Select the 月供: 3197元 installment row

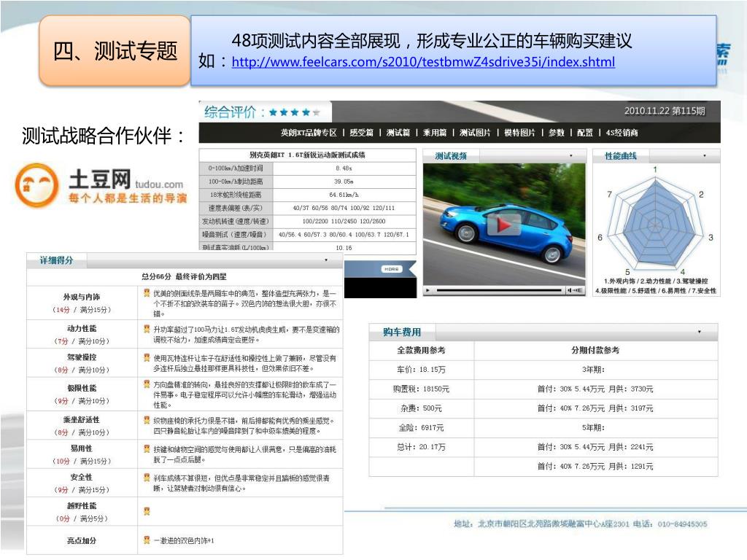coord(595,408)
